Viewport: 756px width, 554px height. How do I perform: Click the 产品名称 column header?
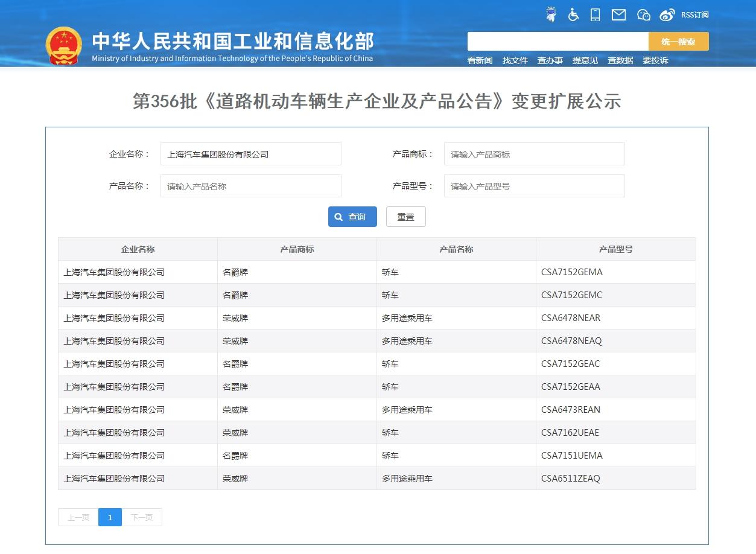456,249
